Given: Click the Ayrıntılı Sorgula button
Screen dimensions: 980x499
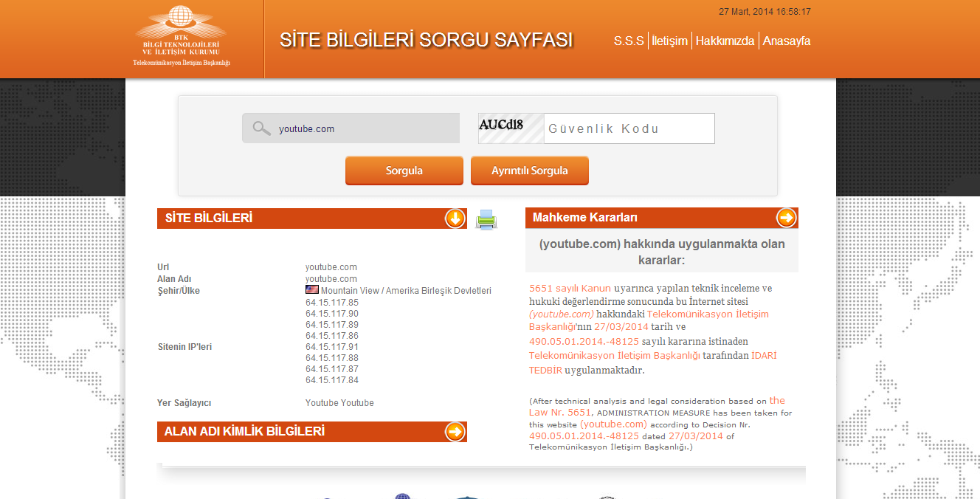Looking at the screenshot, I should (530, 171).
